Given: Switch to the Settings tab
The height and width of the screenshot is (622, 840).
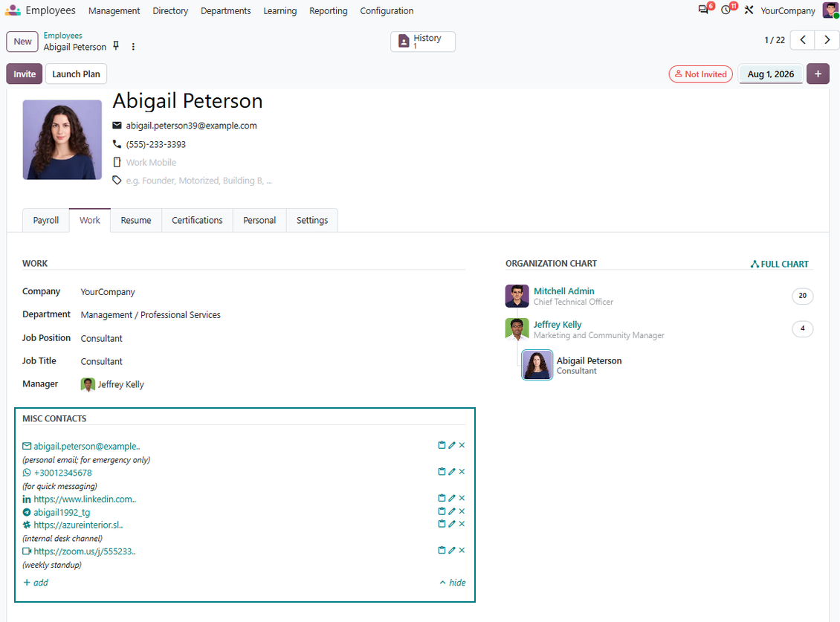Looking at the screenshot, I should tap(312, 220).
